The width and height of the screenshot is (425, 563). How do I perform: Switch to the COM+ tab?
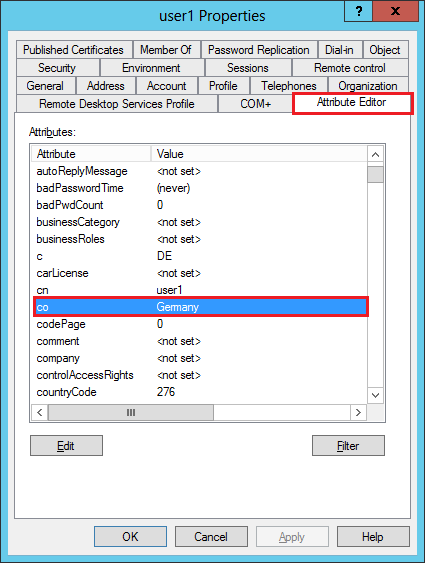click(256, 104)
